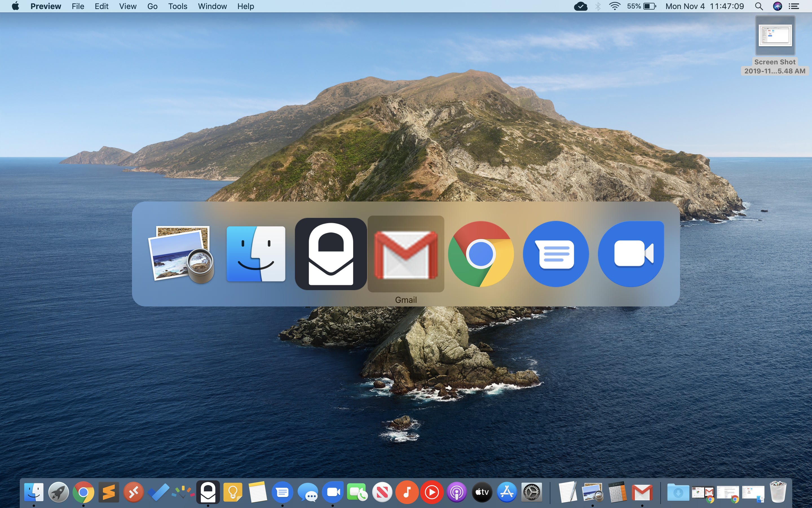This screenshot has height=508, width=812.
Task: Switch to Finder in the app switcher
Action: point(256,254)
